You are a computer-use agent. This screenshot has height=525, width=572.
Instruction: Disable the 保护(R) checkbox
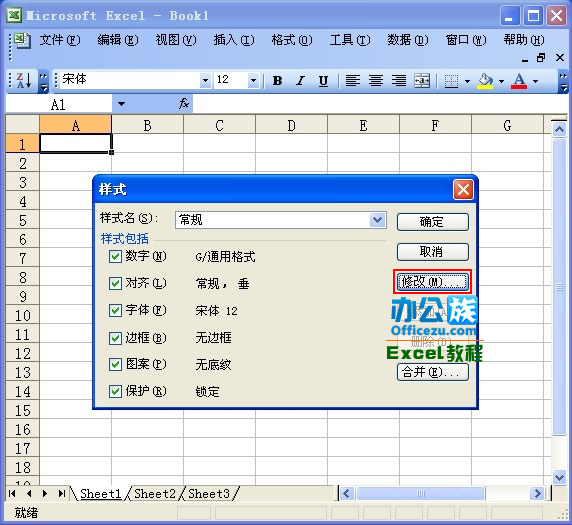pos(115,391)
